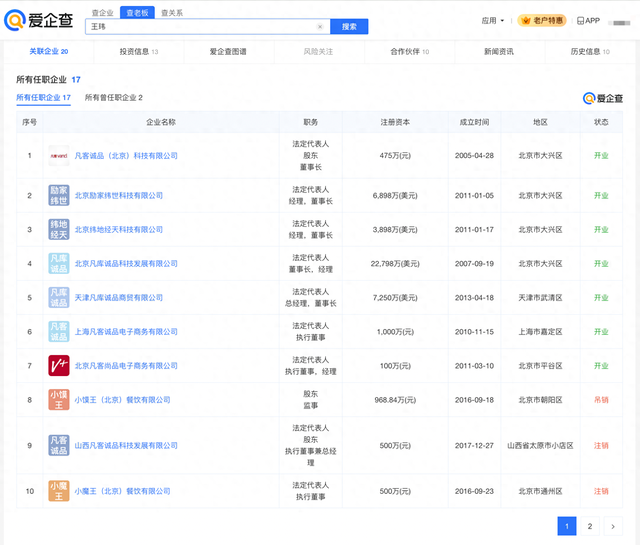The image size is (640, 545).
Task: Click the 山西凡客诚品 company icon
Action: (59, 445)
